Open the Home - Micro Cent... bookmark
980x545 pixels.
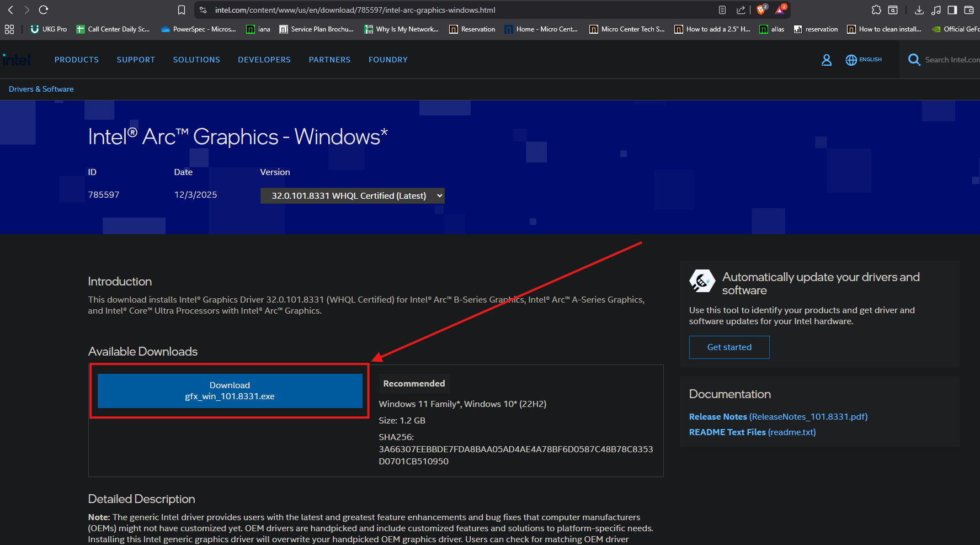pyautogui.click(x=541, y=29)
